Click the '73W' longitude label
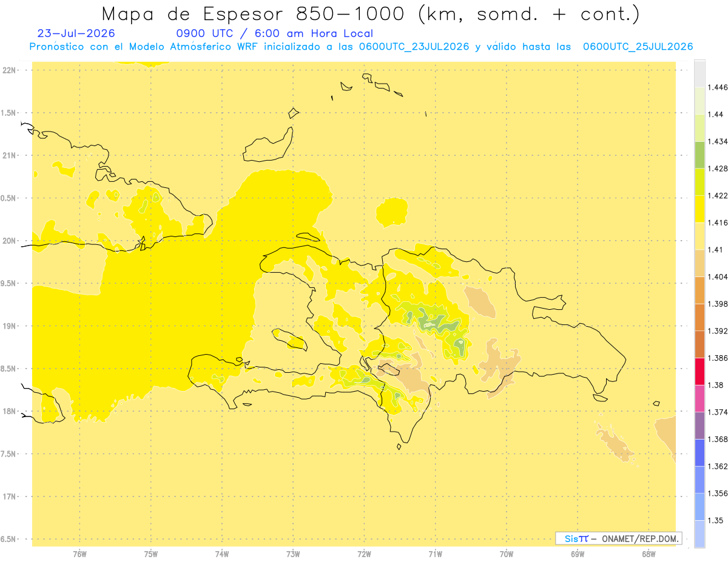 coord(293,554)
